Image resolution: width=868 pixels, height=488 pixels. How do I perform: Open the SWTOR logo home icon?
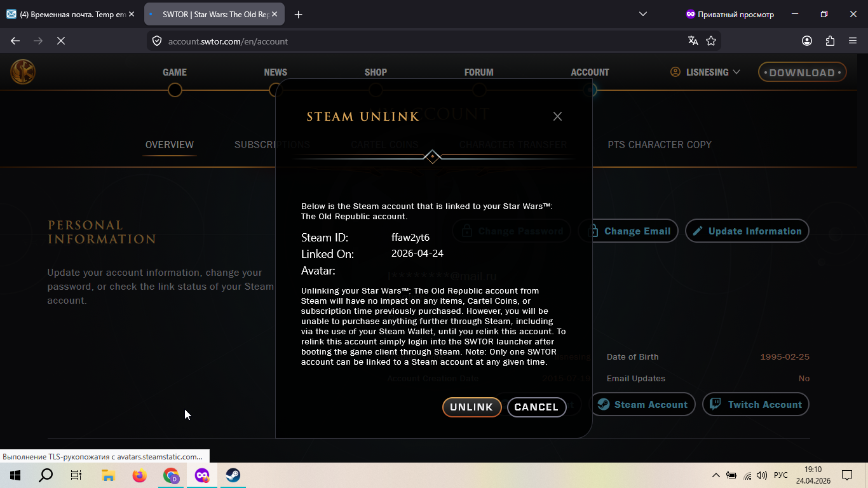23,72
